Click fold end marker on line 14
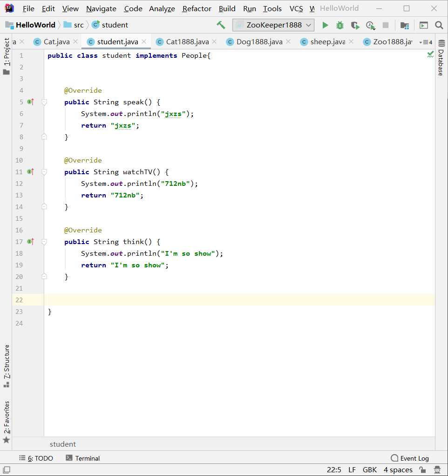 (44, 206)
